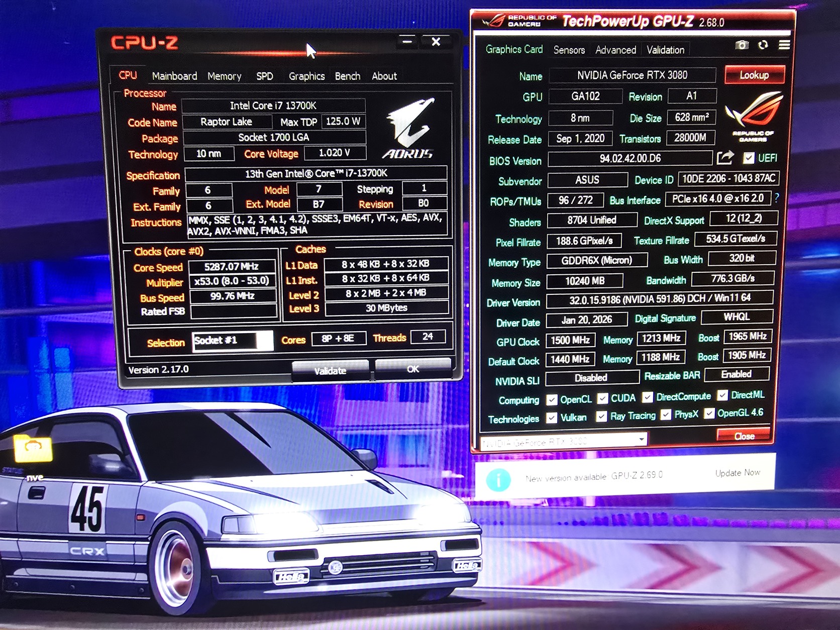
Task: Take a GPU-Z screenshot with camera icon
Action: click(742, 45)
